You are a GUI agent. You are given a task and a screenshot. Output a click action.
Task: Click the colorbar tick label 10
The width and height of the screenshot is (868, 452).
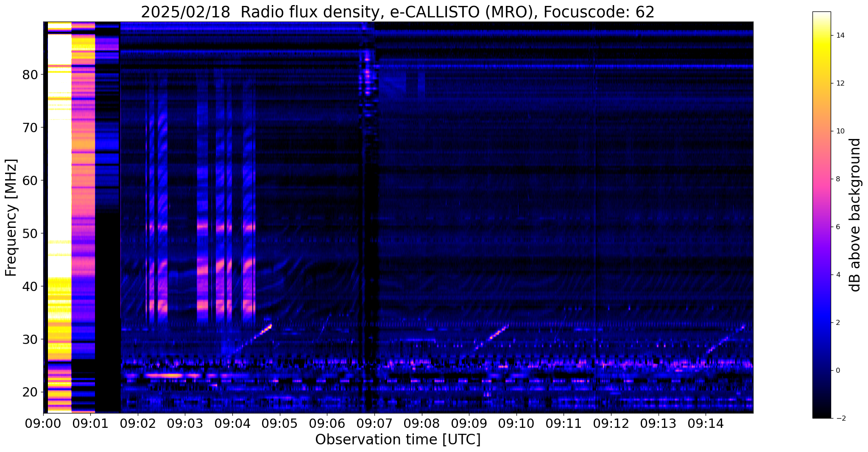tap(840, 131)
